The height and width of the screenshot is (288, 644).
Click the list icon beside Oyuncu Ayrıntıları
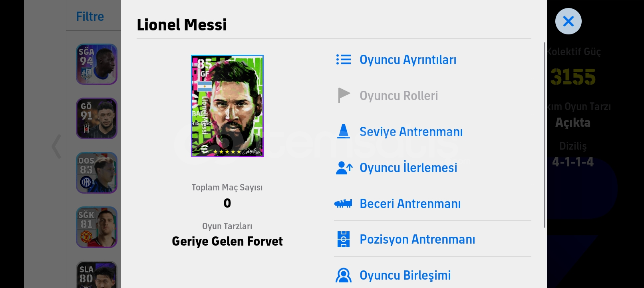pyautogui.click(x=343, y=60)
